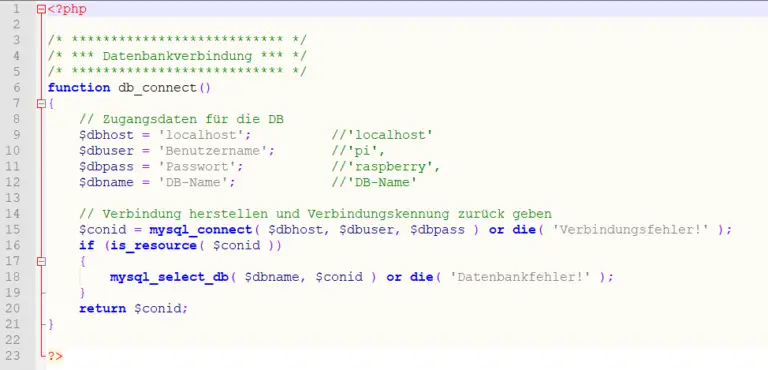768x370 pixels.
Task: Place the cursor on the mysql_connect function call
Action: 200,230
